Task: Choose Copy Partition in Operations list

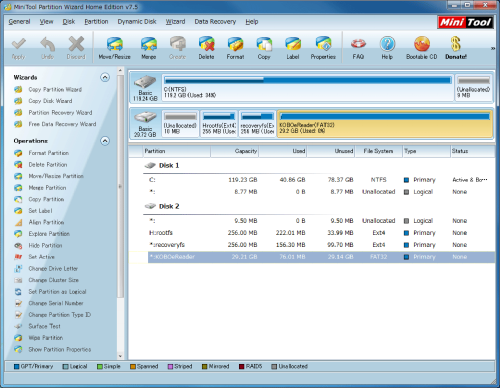Action: coord(46,199)
